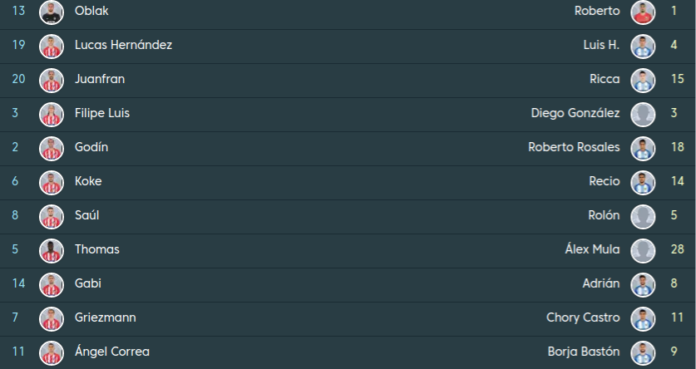Click Saúl's player avatar
The width and height of the screenshot is (696, 369).
(51, 215)
